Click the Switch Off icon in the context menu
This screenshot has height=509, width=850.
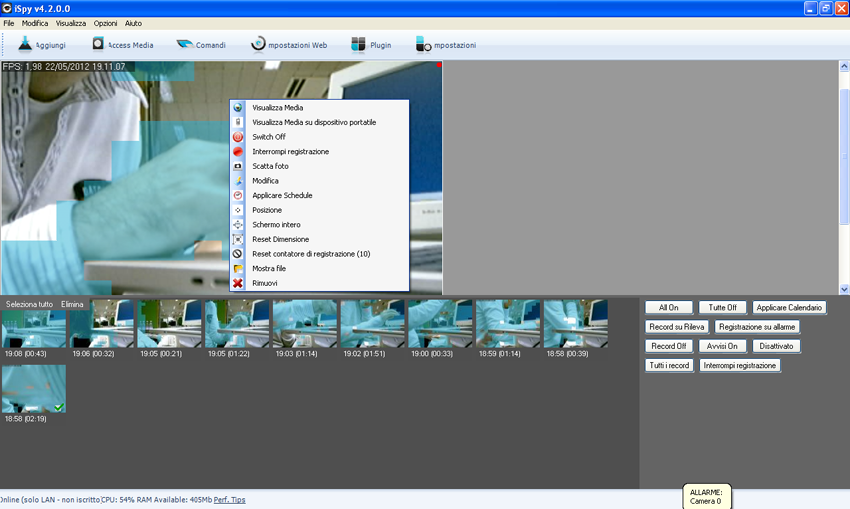238,137
